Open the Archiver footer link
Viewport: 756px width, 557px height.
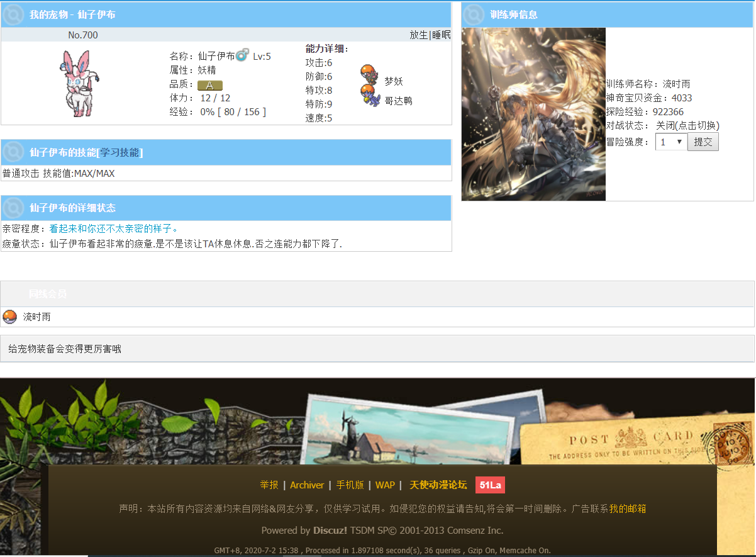307,485
